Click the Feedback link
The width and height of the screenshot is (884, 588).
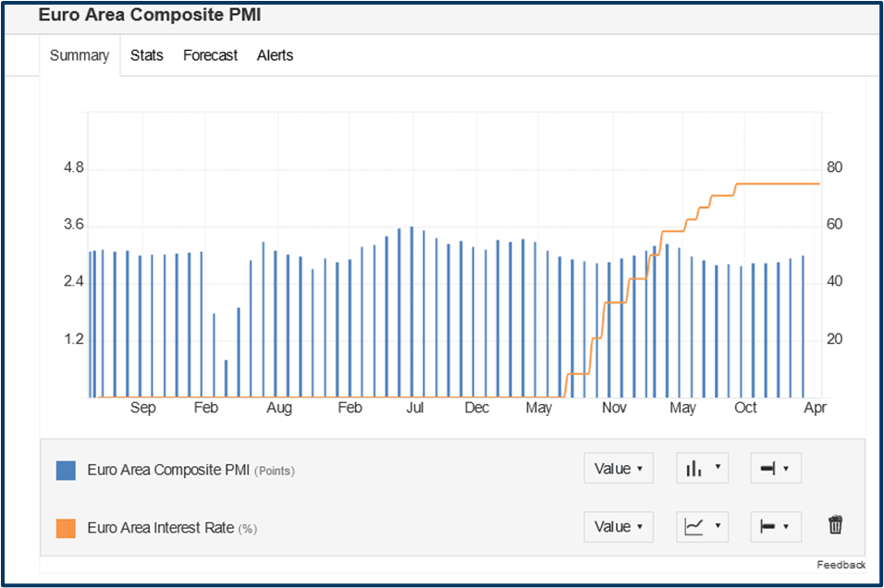point(841,564)
